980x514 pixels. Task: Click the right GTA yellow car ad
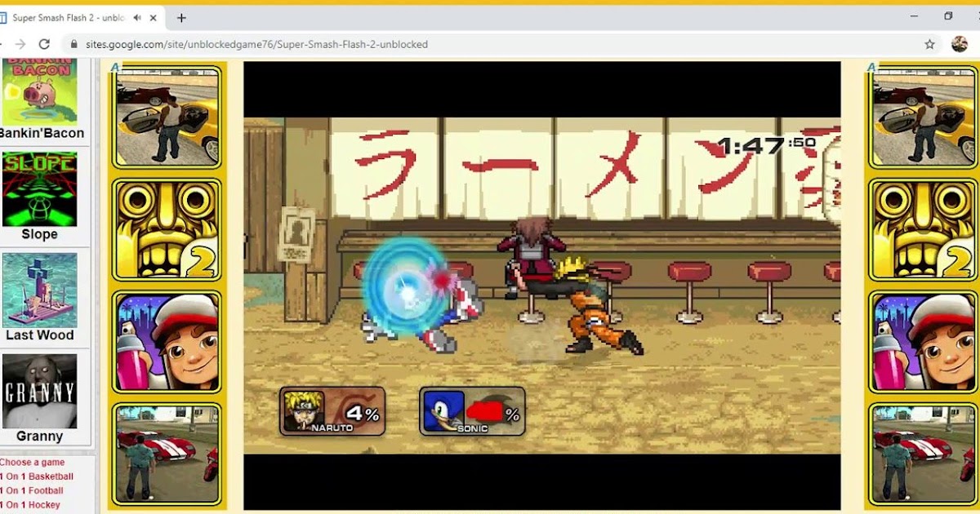(x=924, y=117)
